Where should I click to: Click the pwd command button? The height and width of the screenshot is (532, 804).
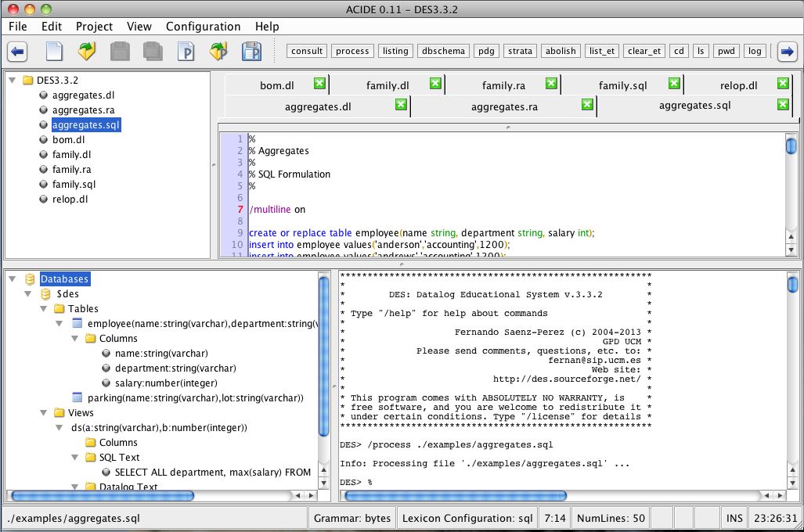pos(726,51)
